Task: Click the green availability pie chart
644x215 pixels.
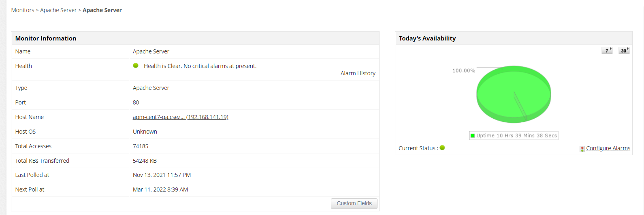Action: [x=514, y=94]
